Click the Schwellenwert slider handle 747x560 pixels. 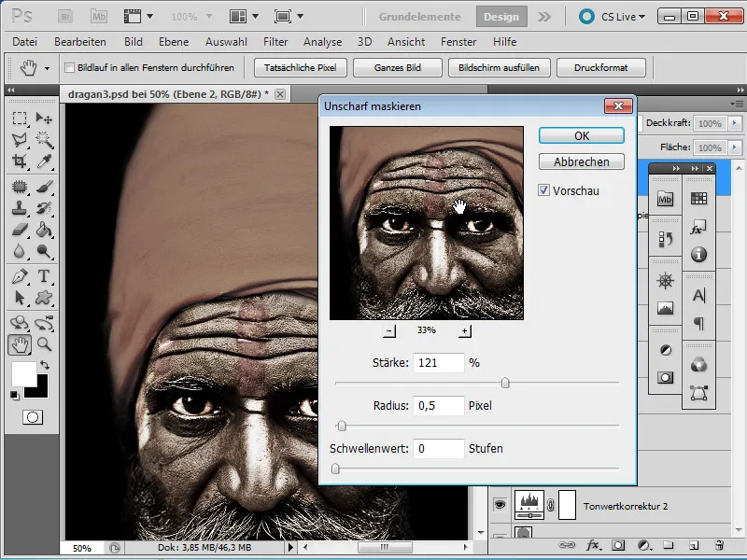click(335, 469)
